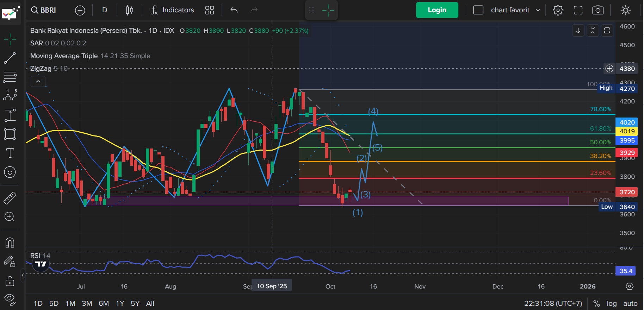The width and height of the screenshot is (644, 310).
Task: Toggle the chart favorit checkbox
Action: 478,10
